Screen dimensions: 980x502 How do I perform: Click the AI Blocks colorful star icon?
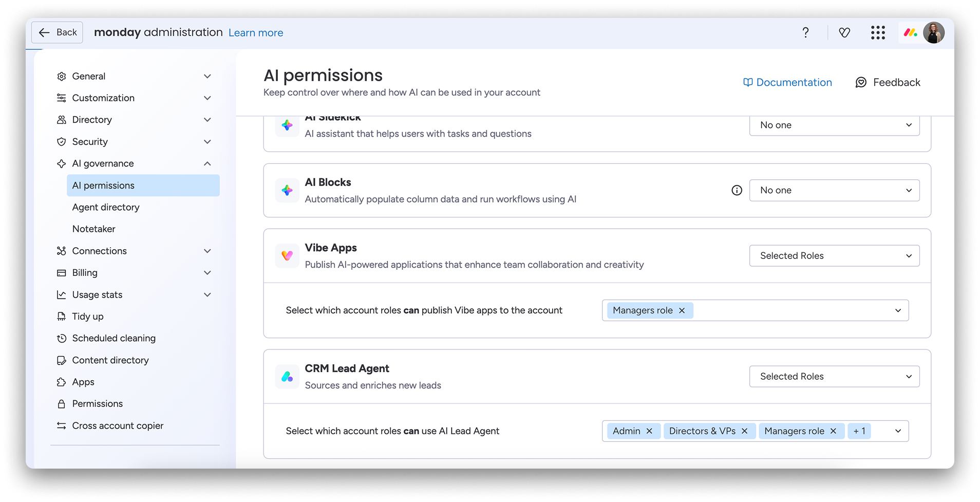(x=287, y=191)
